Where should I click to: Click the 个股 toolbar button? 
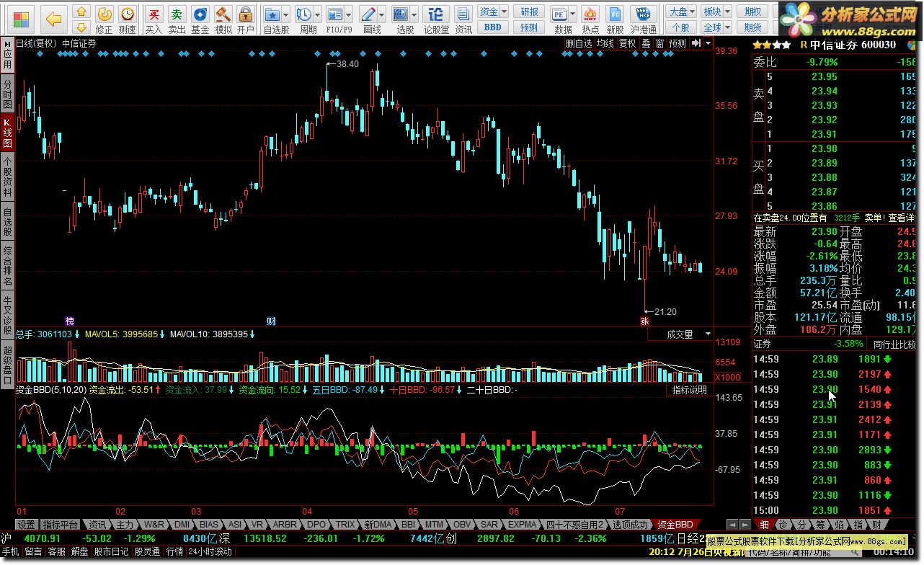681,27
